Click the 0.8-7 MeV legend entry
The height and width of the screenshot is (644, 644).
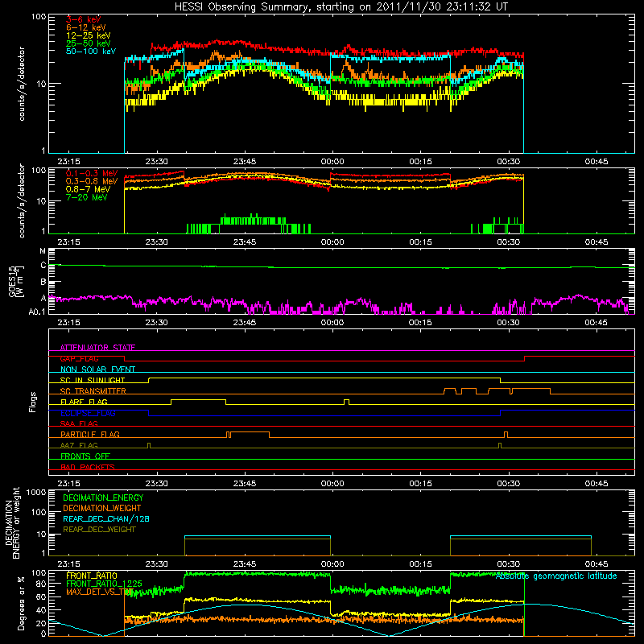point(88,190)
